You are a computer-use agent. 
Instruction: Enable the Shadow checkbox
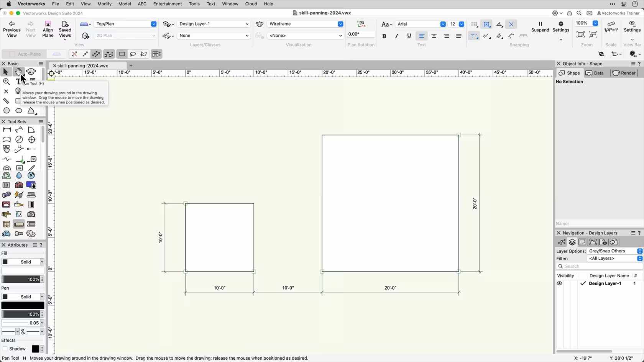click(x=5, y=349)
